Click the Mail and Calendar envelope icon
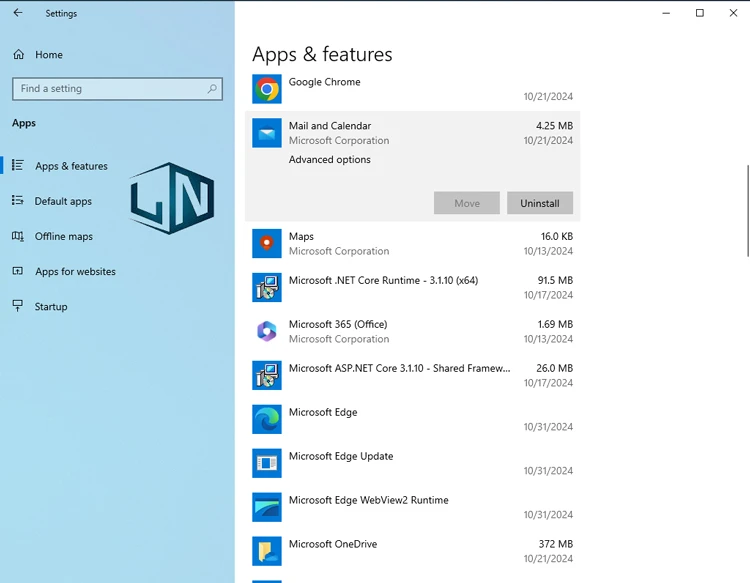 coord(267,133)
